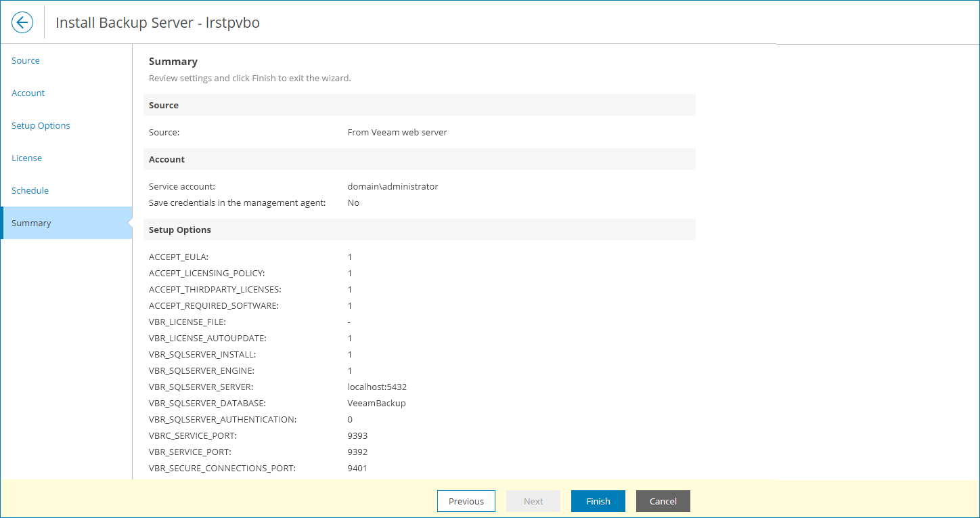Cancel the backup server installation
980x518 pixels.
click(x=663, y=501)
